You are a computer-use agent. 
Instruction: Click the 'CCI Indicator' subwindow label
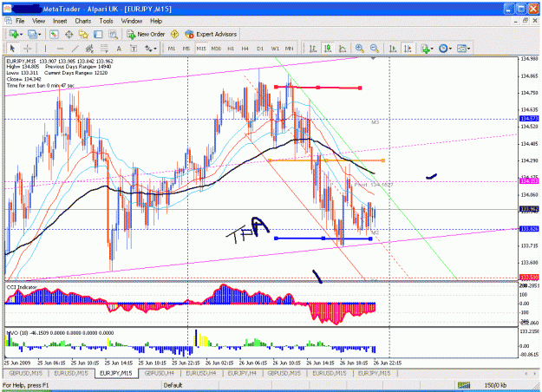(22, 287)
